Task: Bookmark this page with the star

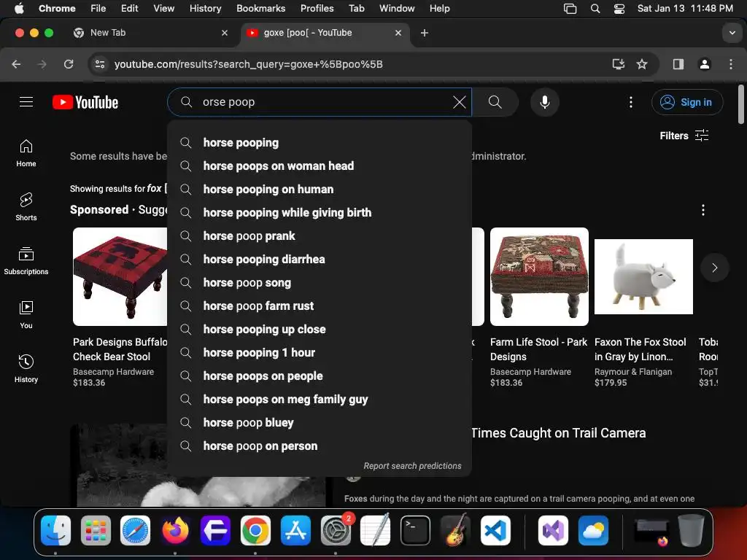Action: click(x=642, y=64)
